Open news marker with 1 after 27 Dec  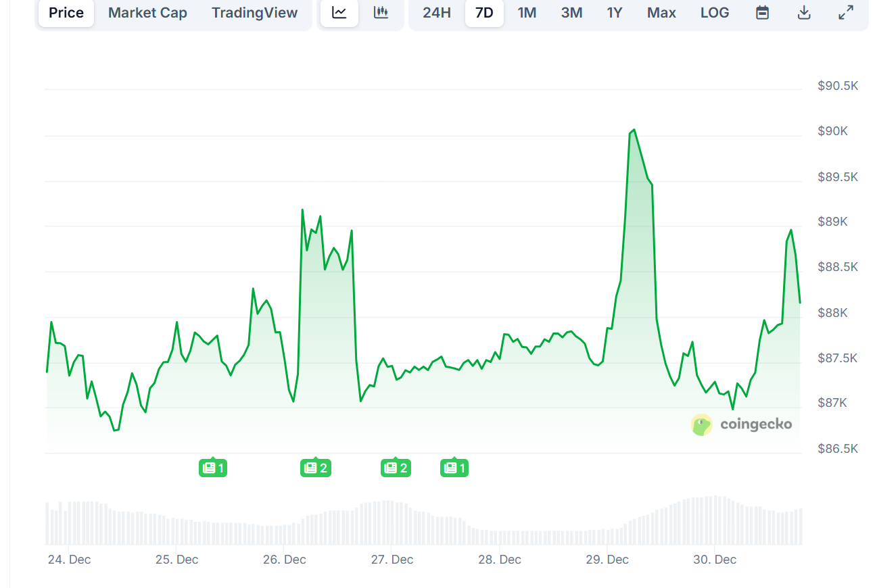(x=454, y=468)
